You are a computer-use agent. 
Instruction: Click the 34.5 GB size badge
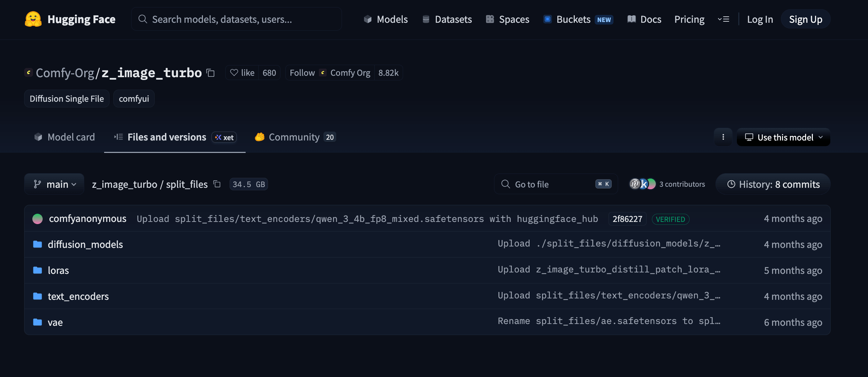(249, 184)
